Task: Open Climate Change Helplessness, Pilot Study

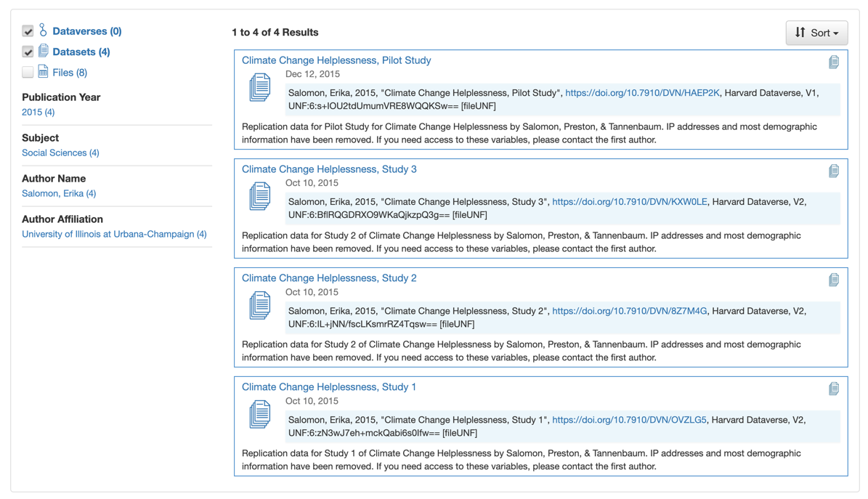Action: (336, 60)
